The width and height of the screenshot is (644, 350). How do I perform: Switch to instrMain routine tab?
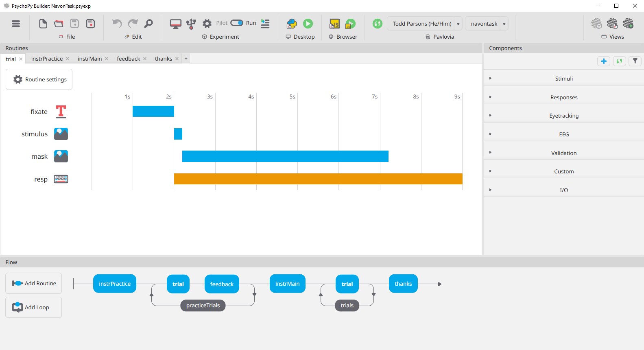coord(90,59)
